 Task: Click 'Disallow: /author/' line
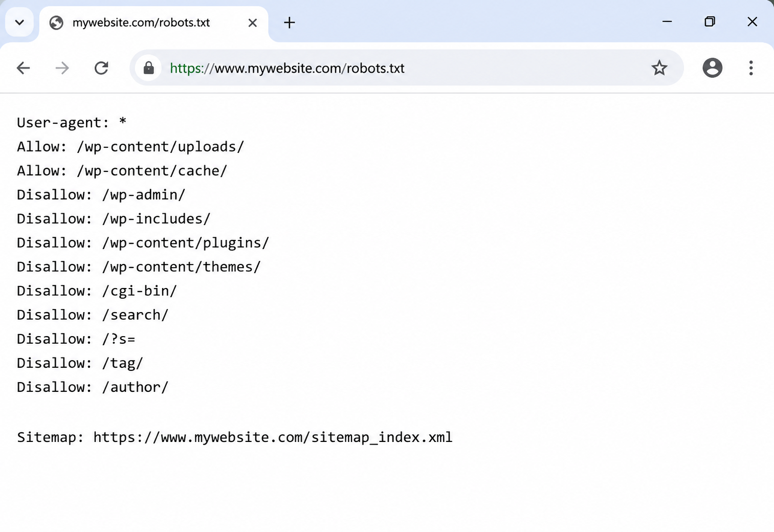point(93,387)
